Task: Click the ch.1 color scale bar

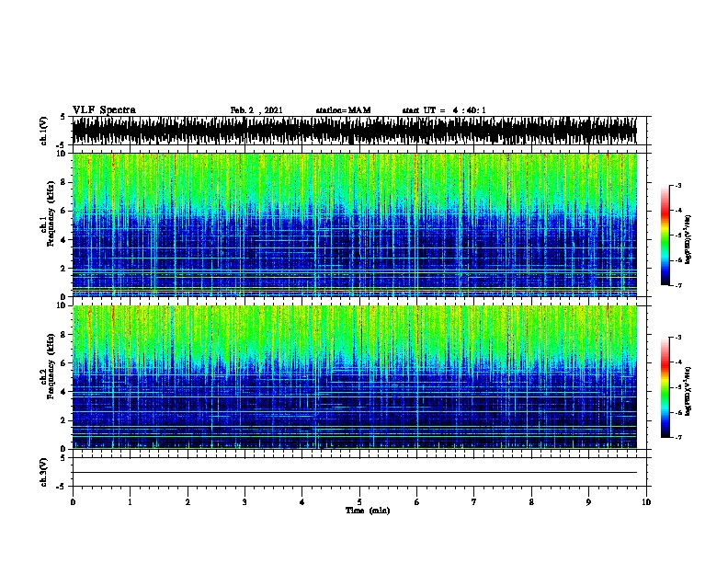Action: tap(665, 236)
